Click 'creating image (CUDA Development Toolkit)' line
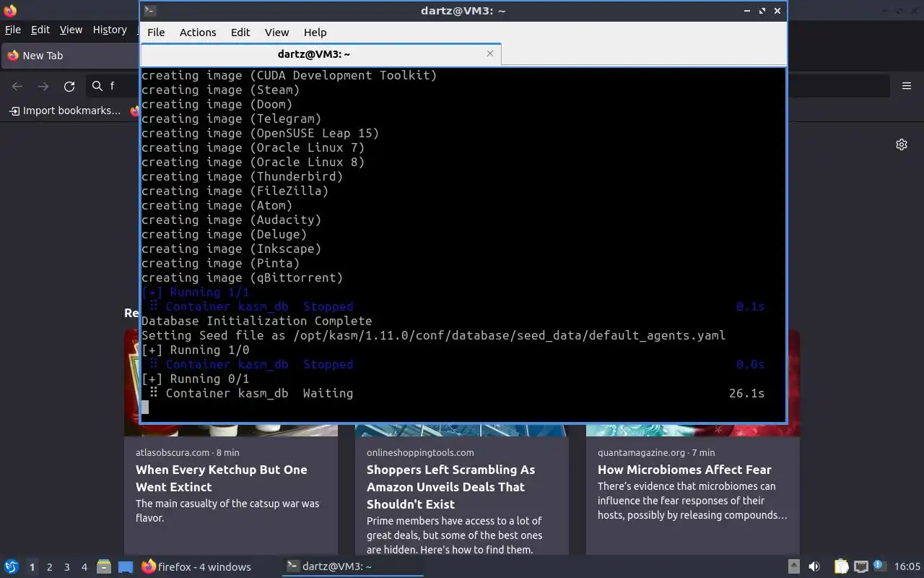 click(x=289, y=75)
